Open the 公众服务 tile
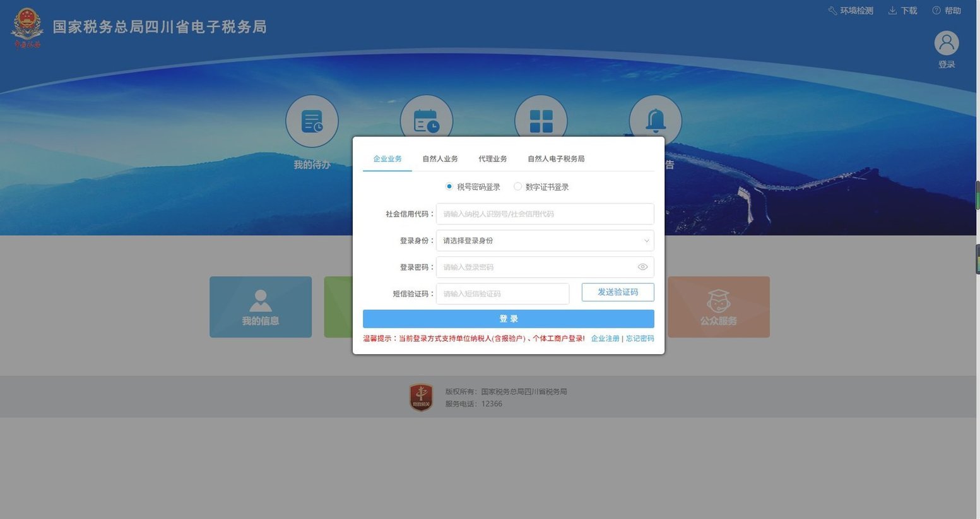This screenshot has width=980, height=519. click(x=719, y=307)
